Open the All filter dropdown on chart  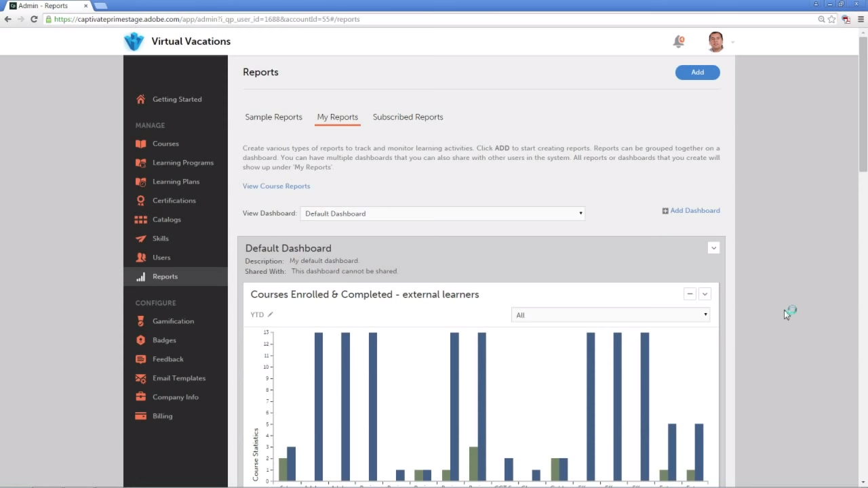coord(610,315)
